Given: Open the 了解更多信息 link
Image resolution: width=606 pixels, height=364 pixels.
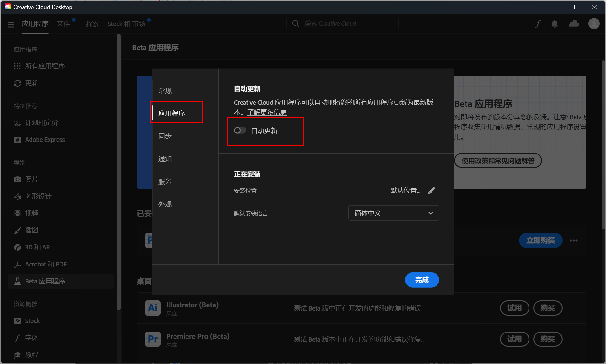Looking at the screenshot, I should click(x=267, y=112).
